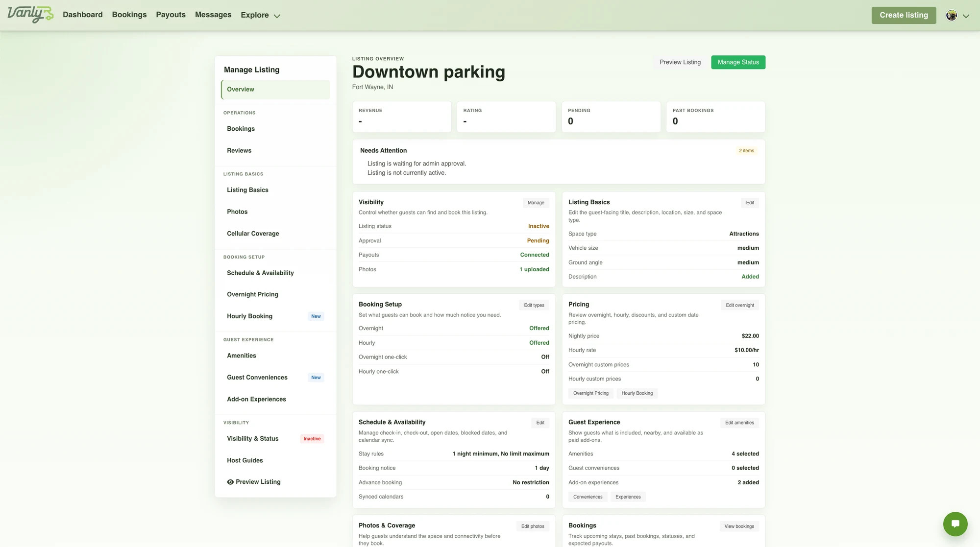Click the Create listing button
The width and height of the screenshot is (980, 547).
[904, 15]
